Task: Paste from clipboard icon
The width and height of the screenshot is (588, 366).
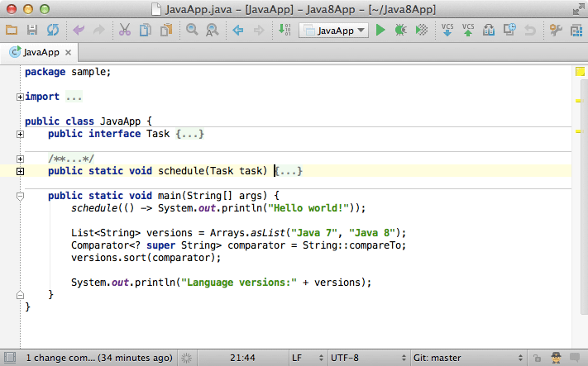Action: point(165,30)
